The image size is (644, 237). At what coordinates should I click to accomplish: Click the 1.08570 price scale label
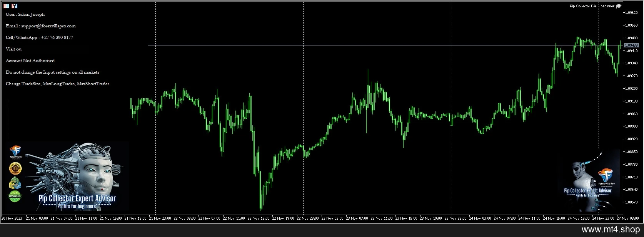pos(632,202)
